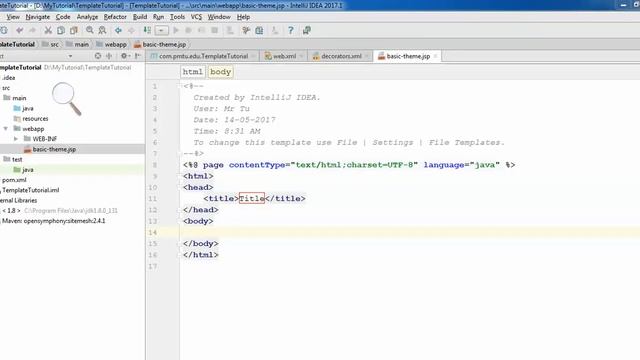Collapse the webapp folder arrow
Viewport: 640px width, 360px height.
pyautogui.click(x=6, y=129)
